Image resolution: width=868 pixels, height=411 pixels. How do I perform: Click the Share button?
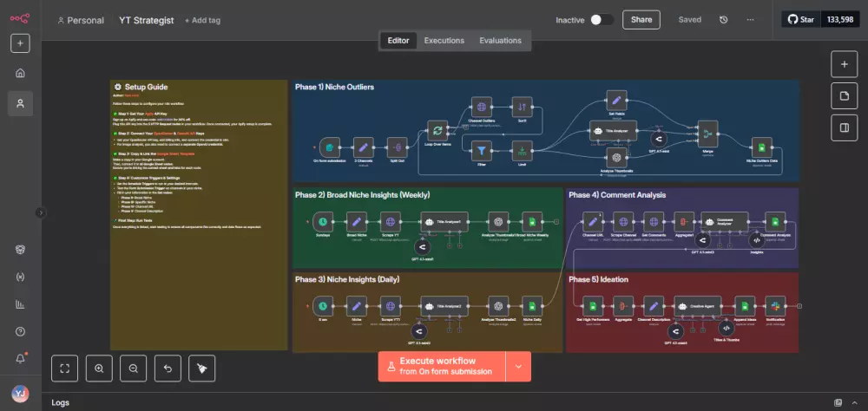[x=641, y=20]
